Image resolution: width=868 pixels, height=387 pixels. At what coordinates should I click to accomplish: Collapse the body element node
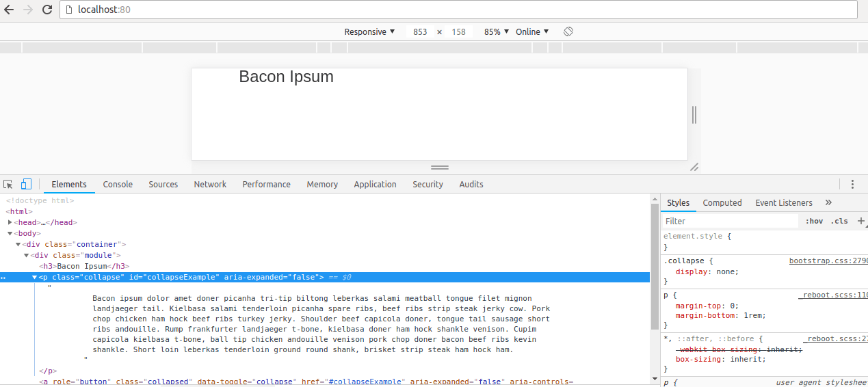[x=10, y=234]
